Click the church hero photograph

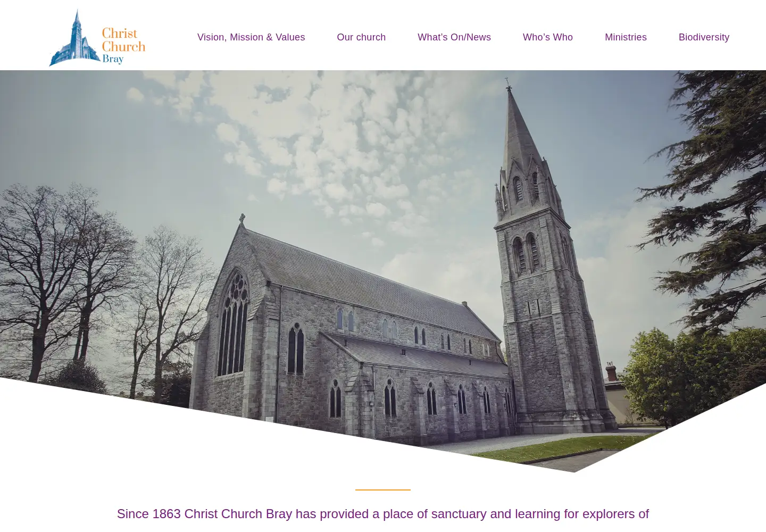click(383, 271)
